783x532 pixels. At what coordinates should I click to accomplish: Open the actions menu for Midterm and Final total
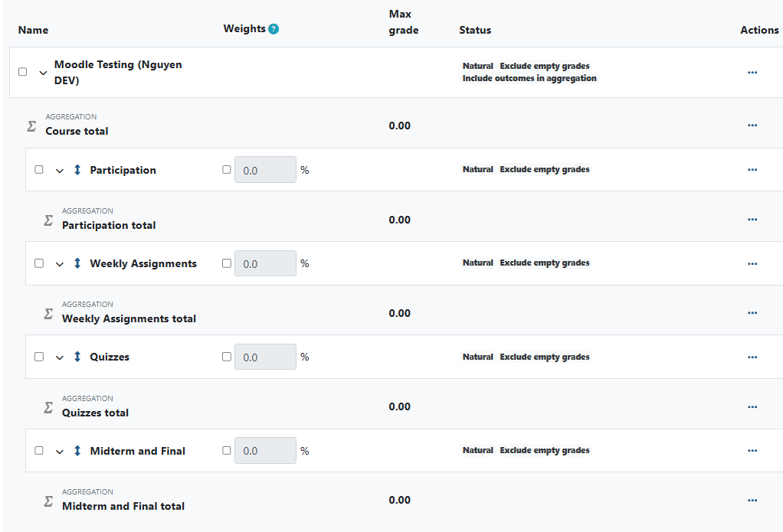[752, 499]
